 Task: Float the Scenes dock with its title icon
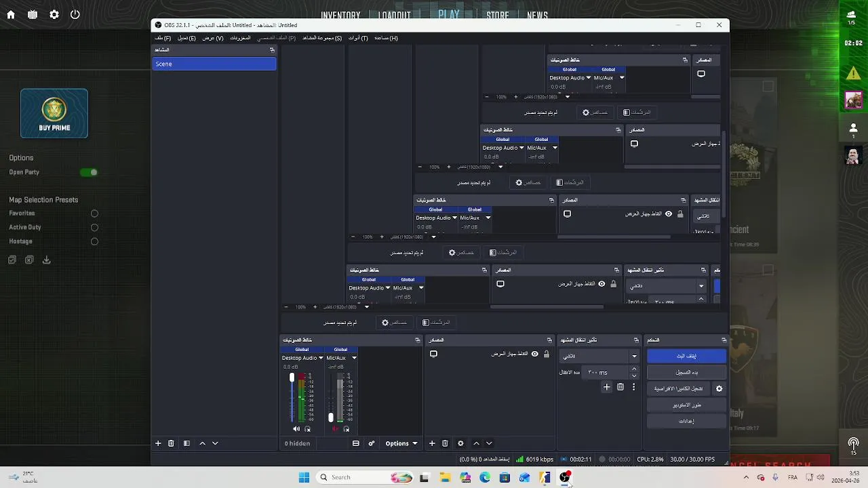point(272,50)
